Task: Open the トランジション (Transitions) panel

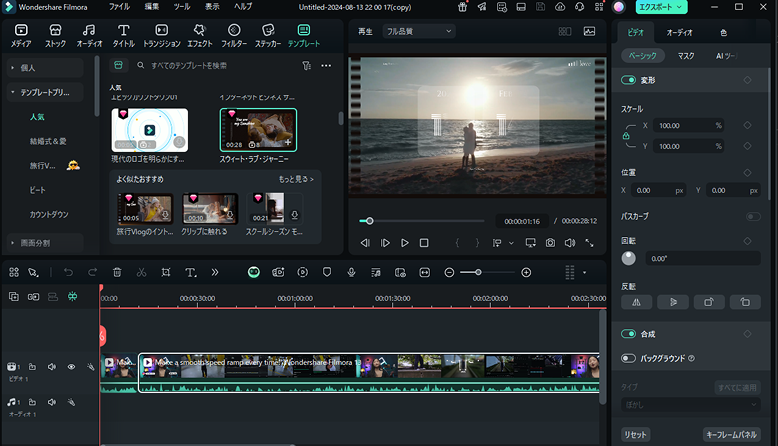Action: click(162, 36)
